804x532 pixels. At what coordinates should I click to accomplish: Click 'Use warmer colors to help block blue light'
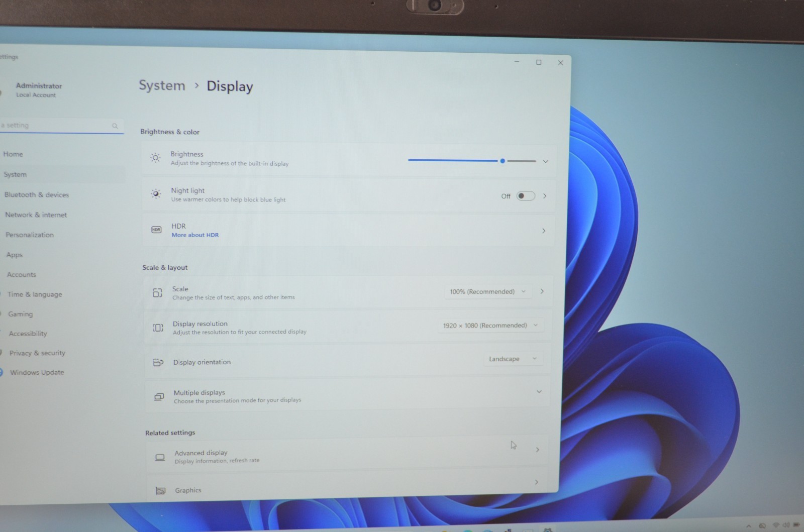point(228,199)
